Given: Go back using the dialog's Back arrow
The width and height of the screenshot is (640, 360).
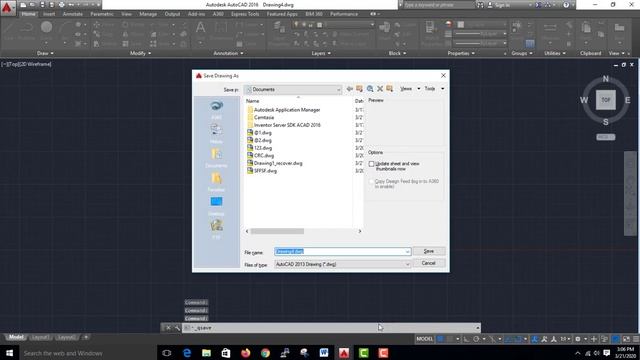Looking at the screenshot, I should tap(350, 89).
